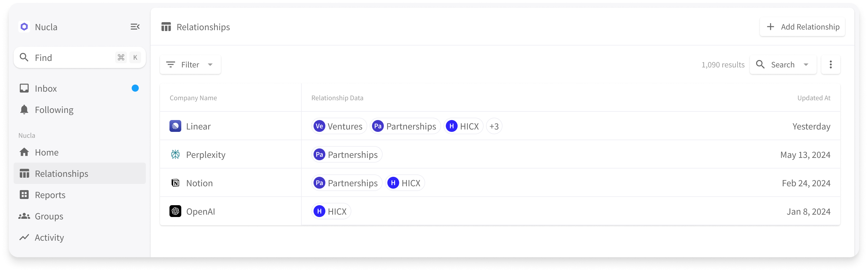Click the Perplexity company logo
This screenshot has height=272, width=868.
[175, 155]
